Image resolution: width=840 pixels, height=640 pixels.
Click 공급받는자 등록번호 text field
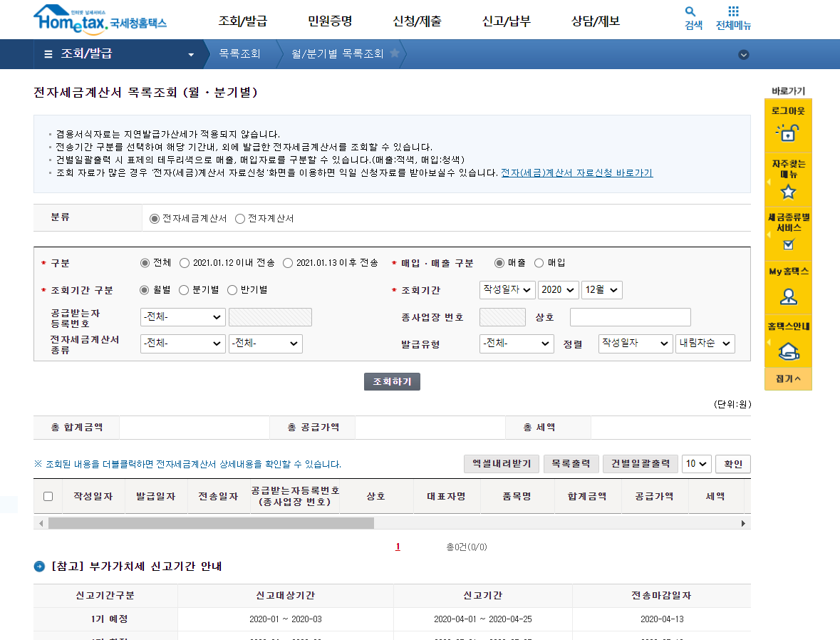(270, 317)
